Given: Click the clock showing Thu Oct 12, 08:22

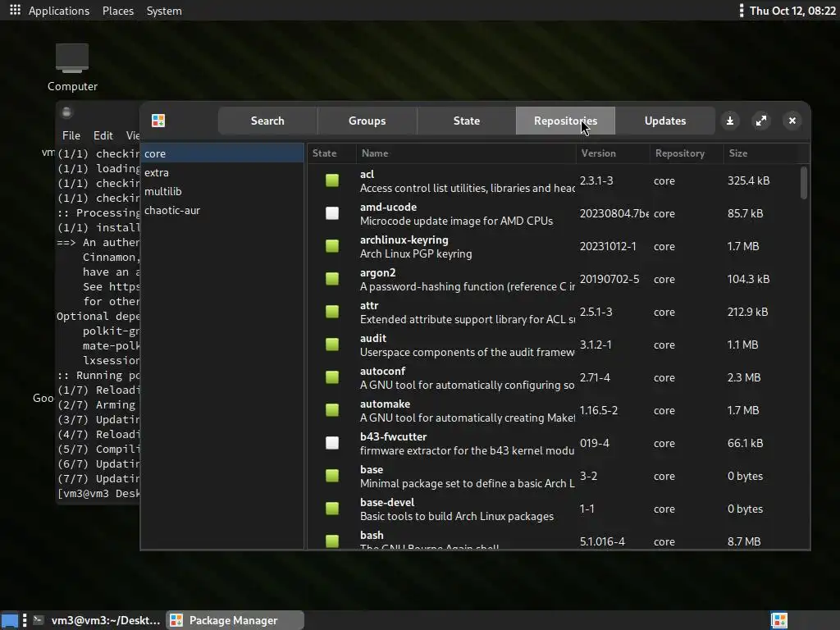Looking at the screenshot, I should [792, 11].
